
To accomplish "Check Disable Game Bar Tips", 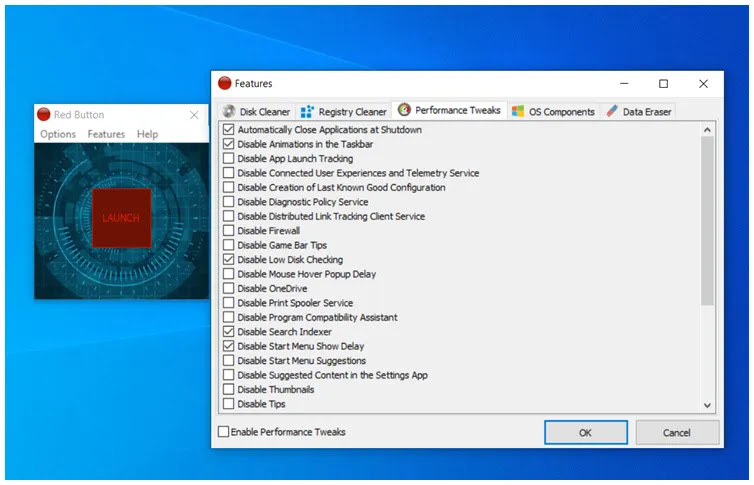I will (x=229, y=245).
